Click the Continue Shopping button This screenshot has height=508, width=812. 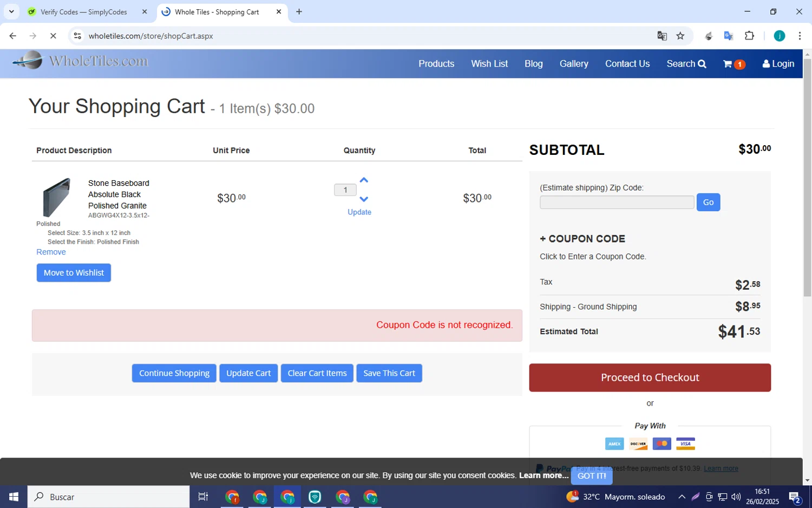[x=174, y=373]
